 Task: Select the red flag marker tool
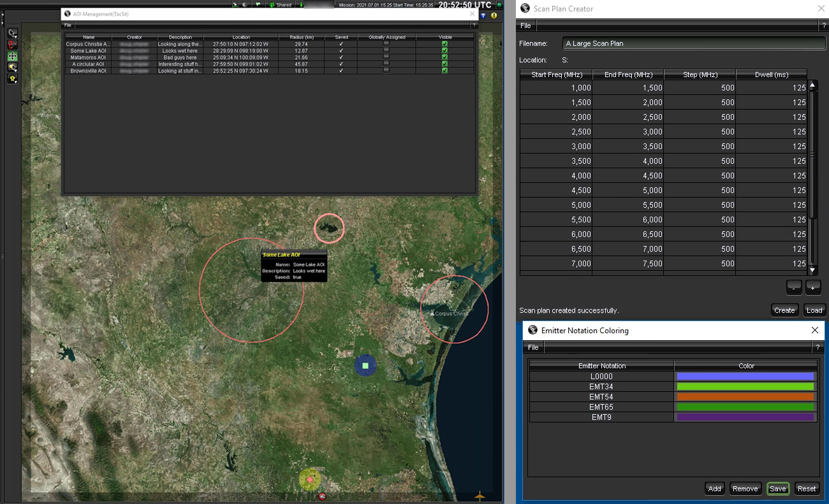point(12,45)
